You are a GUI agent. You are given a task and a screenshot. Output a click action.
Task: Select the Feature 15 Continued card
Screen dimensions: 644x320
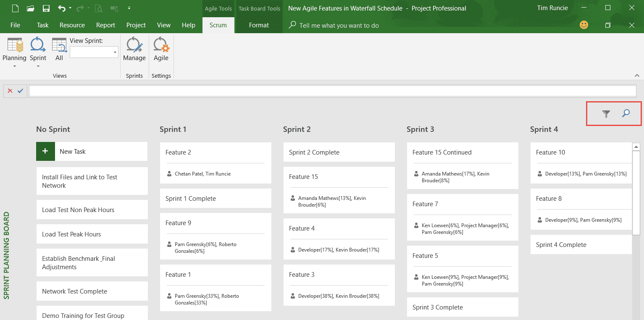tap(463, 165)
